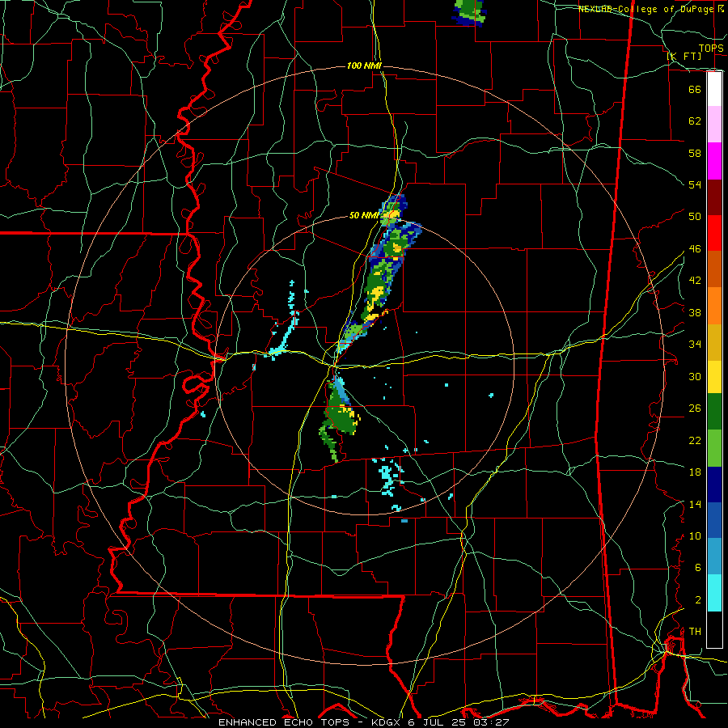Click the magenta legend color swatch
Screen dimensions: 728x728
(714, 161)
